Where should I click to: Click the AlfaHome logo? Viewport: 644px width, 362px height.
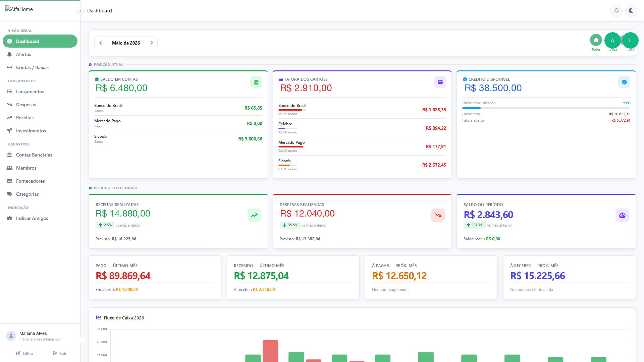pos(19,9)
